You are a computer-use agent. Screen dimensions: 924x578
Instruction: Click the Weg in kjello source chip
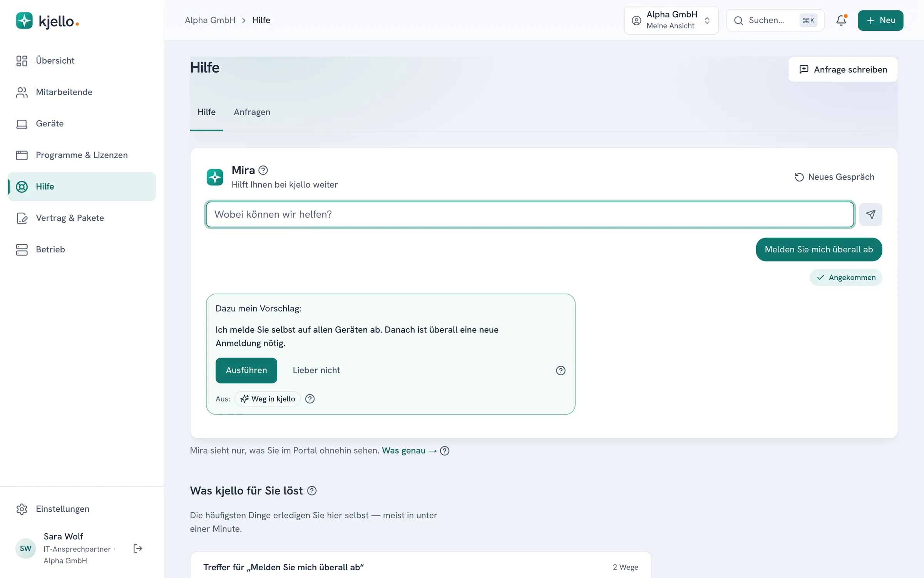[x=268, y=399]
